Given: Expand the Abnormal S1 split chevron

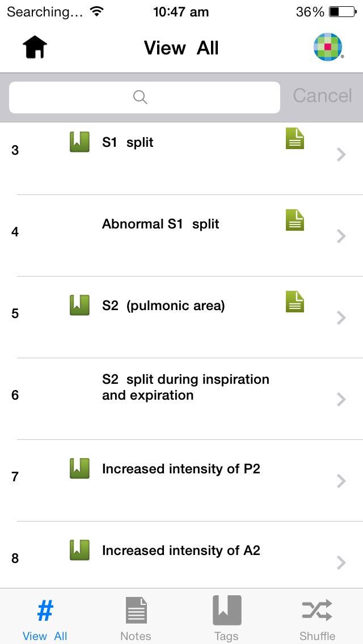Looking at the screenshot, I should point(341,236).
